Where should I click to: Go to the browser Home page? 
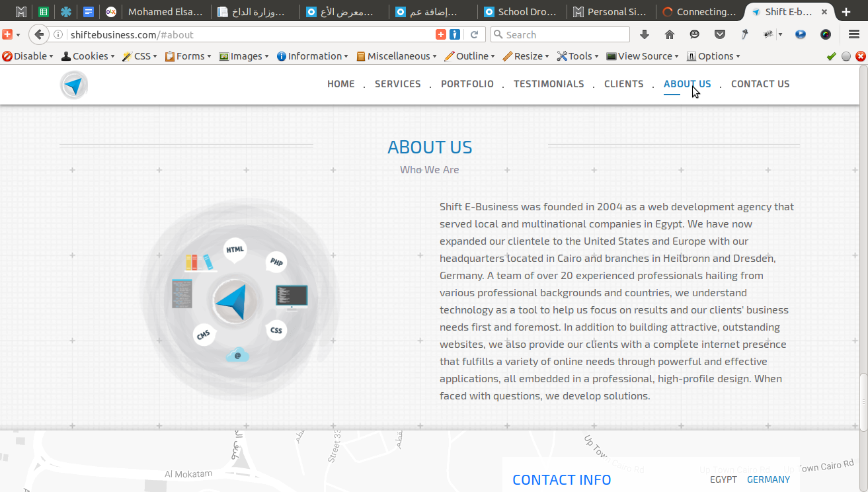pyautogui.click(x=670, y=34)
